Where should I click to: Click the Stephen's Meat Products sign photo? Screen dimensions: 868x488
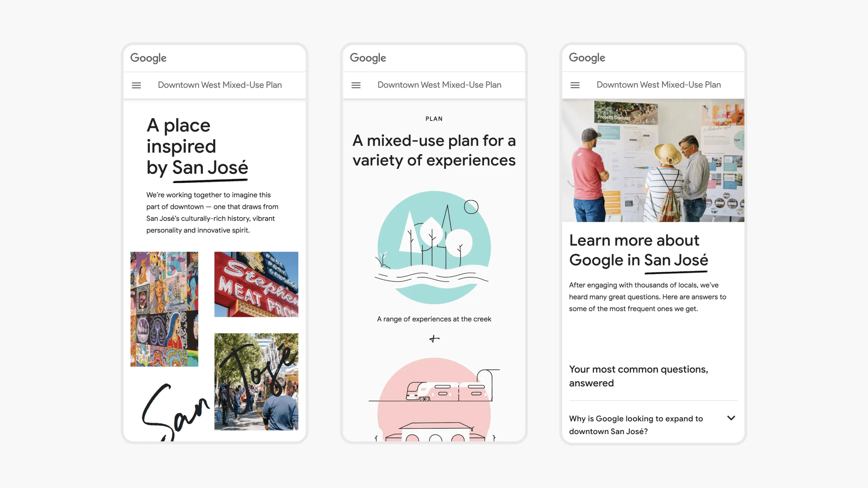point(256,284)
